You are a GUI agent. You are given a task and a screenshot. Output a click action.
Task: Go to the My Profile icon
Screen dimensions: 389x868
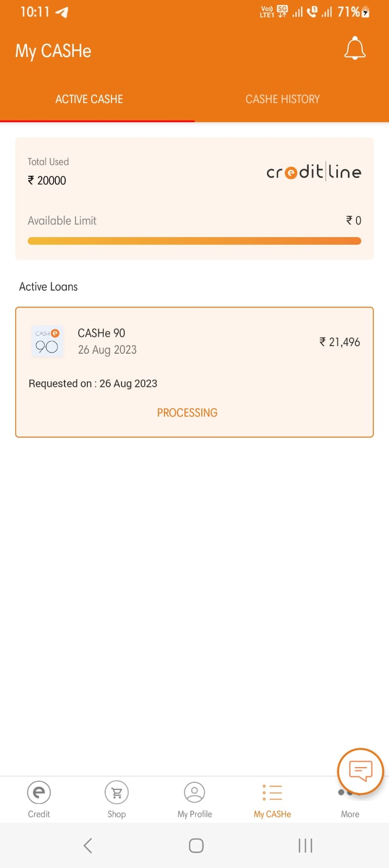194,793
